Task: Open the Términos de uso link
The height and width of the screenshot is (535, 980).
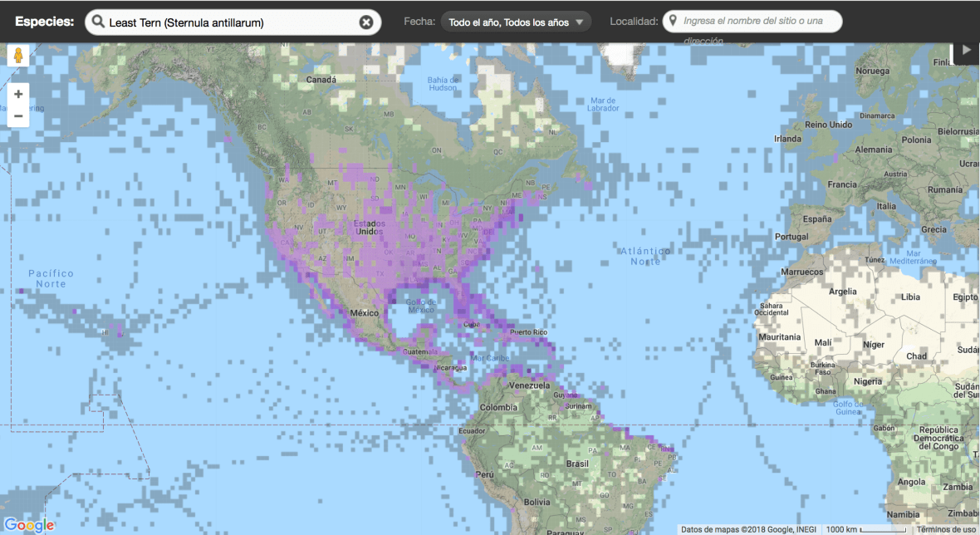Action: pos(946,529)
